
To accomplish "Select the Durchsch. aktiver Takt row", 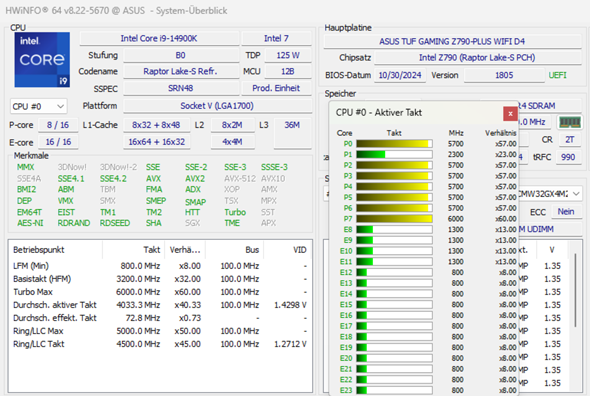I will coord(160,305).
